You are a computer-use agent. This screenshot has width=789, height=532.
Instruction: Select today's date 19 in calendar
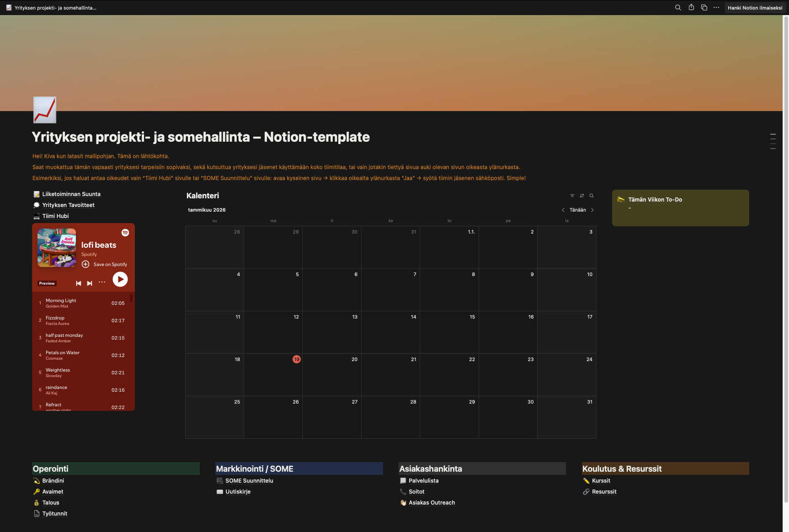coord(297,359)
